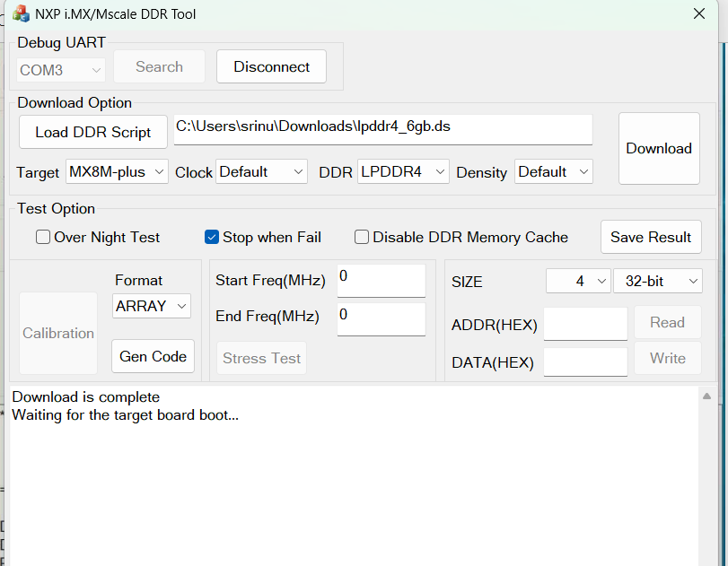Close the NXP DDR Tool window
Image resolution: width=728 pixels, height=566 pixels.
pyautogui.click(x=699, y=14)
